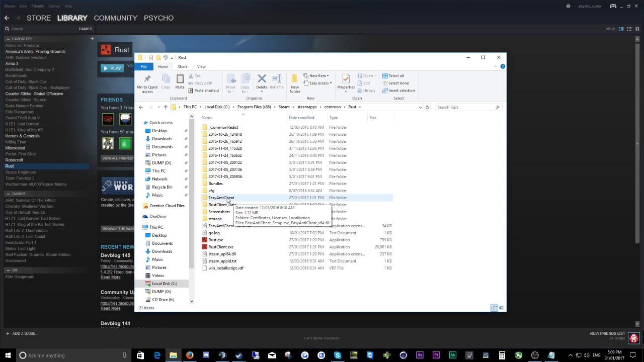Open the Steam Friends menu
The height and width of the screenshot is (362, 644).
tap(38, 6)
